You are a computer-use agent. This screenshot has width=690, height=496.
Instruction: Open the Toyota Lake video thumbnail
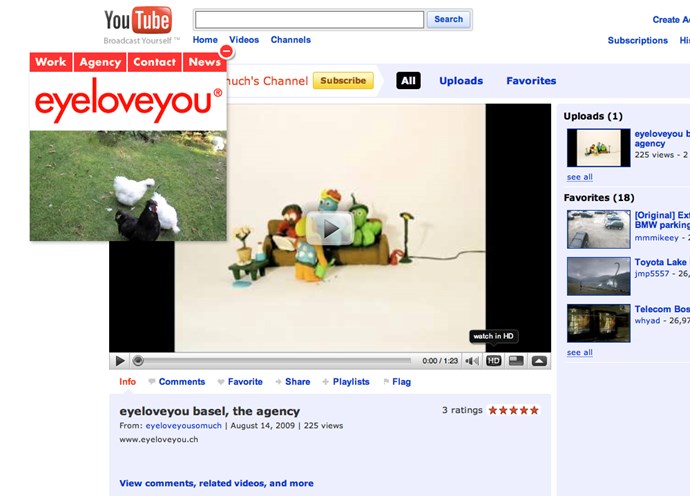[x=598, y=276]
